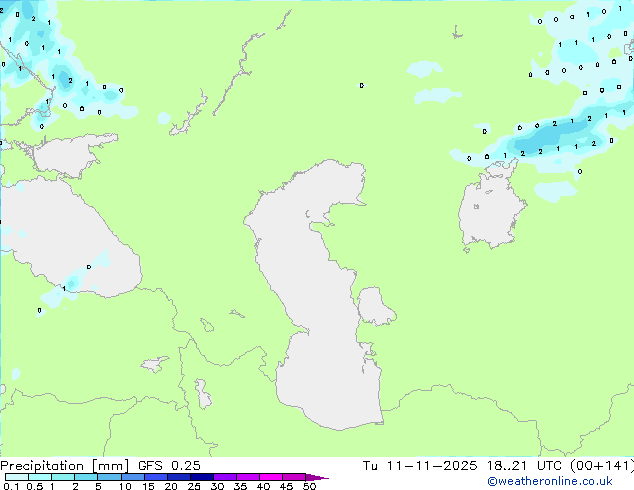The height and width of the screenshot is (490, 634).
Task: Click the forecast date Tu 11-11-2025
Action: click(x=420, y=466)
